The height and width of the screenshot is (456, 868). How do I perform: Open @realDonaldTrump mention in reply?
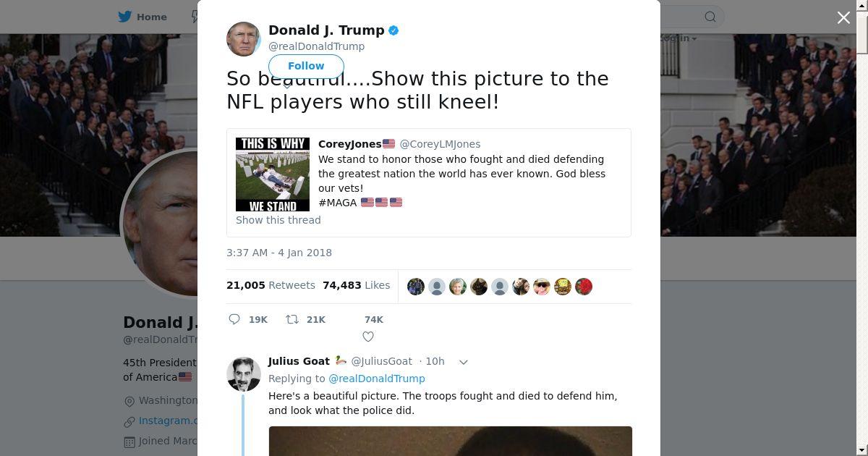pyautogui.click(x=377, y=379)
